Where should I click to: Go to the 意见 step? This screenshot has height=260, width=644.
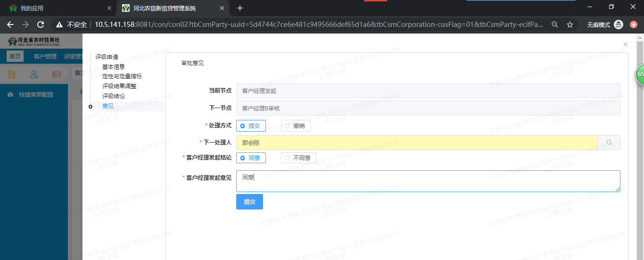108,106
